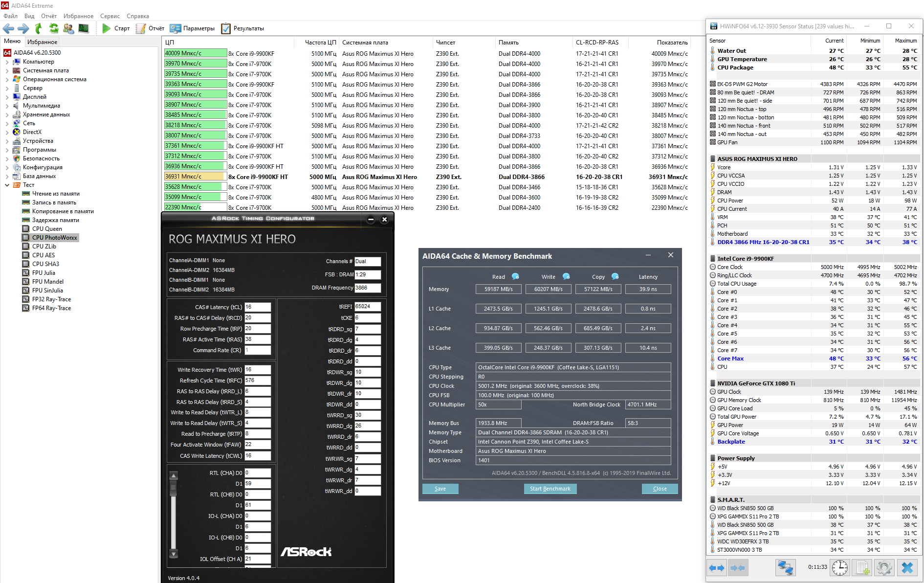The image size is (924, 583).
Task: Open the Файл menu
Action: [x=10, y=16]
